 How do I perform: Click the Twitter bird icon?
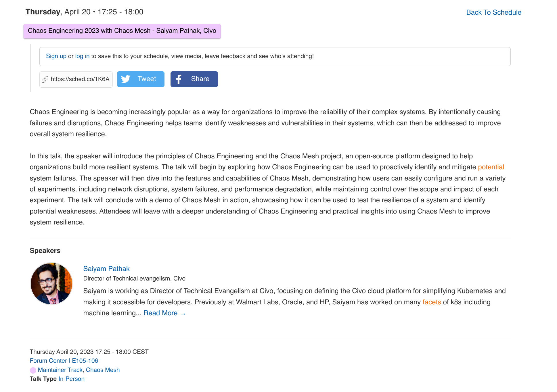(126, 79)
